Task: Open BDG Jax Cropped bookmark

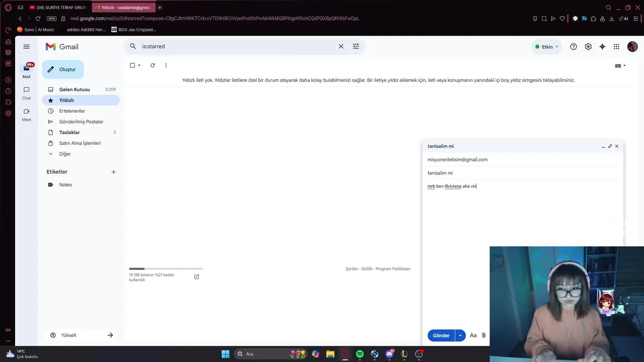Action: point(134,30)
